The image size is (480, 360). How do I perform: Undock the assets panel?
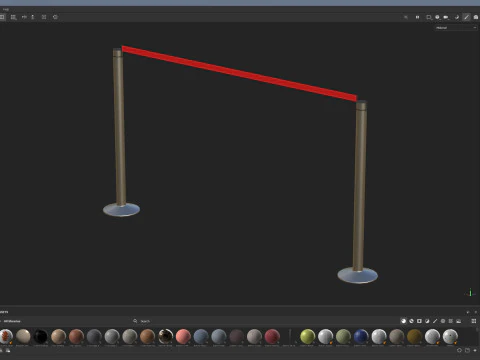pyautogui.click(x=468, y=312)
